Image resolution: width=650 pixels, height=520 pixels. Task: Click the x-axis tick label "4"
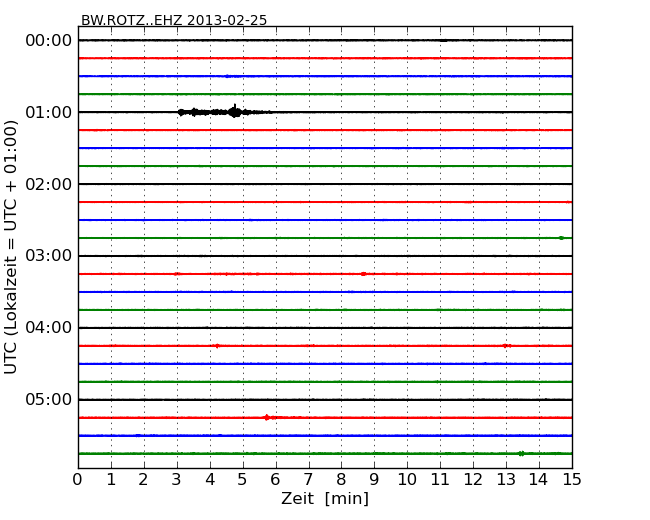click(x=210, y=480)
